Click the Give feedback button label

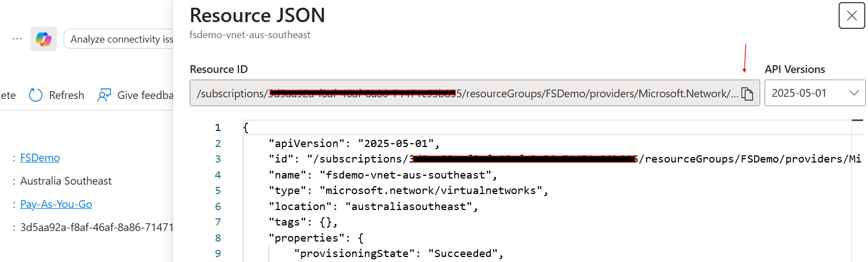[x=145, y=95]
